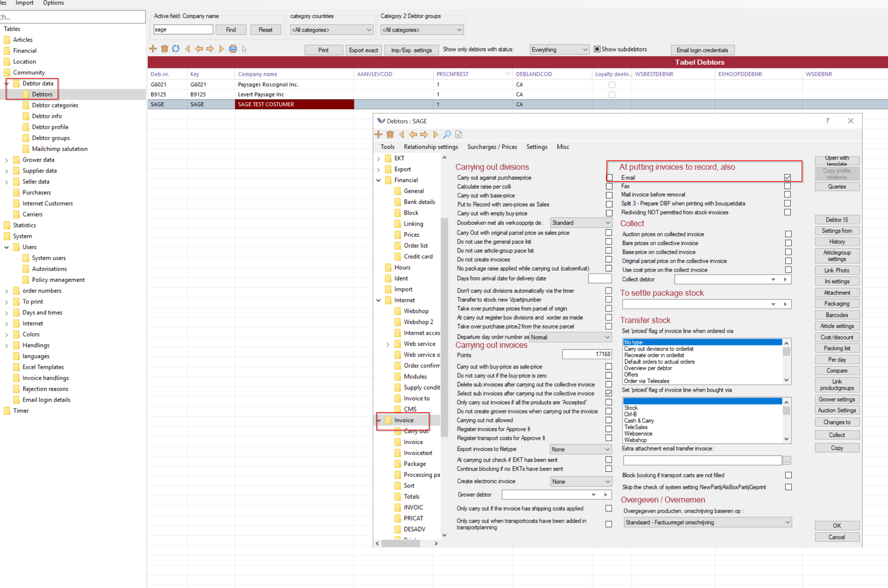Image resolution: width=888 pixels, height=588 pixels.
Task: Click the left arrow previous icon in main toolbar
Action: (x=199, y=49)
